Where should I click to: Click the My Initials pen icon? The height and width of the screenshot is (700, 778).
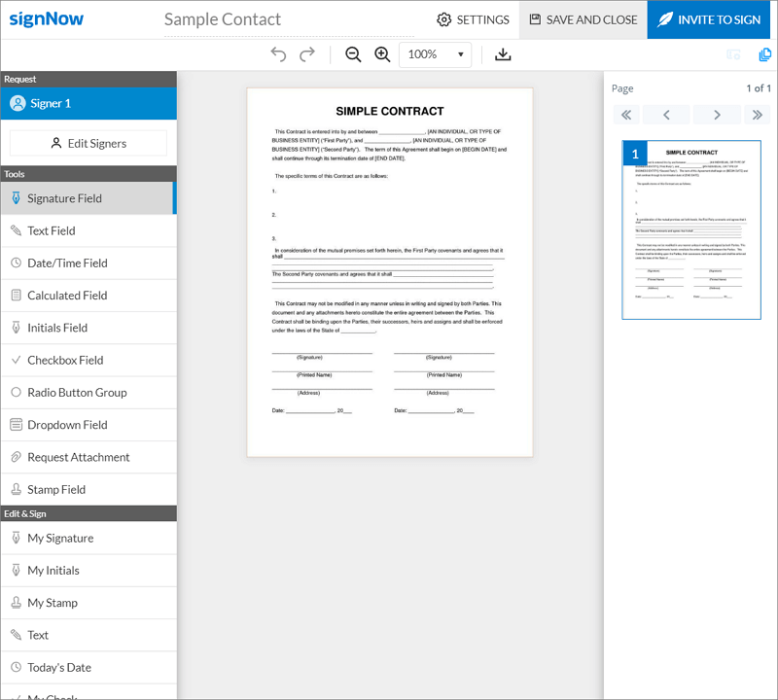[16, 570]
